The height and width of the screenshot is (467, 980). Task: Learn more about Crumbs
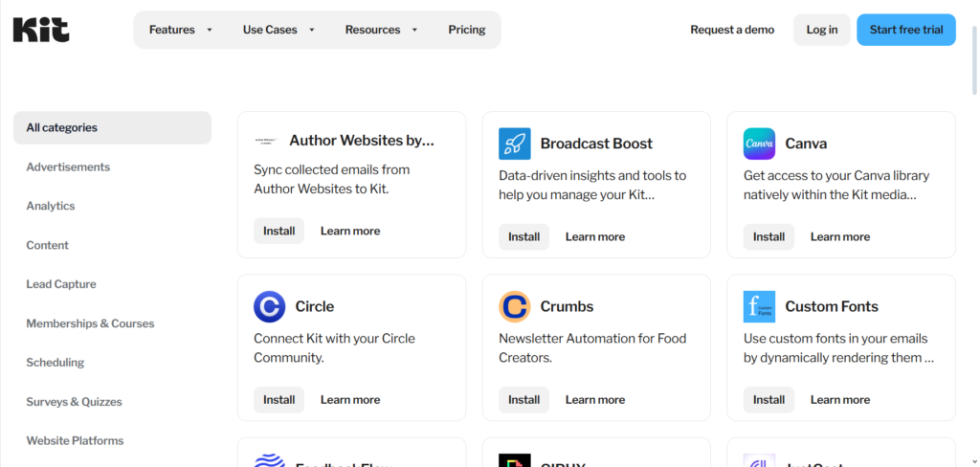595,399
